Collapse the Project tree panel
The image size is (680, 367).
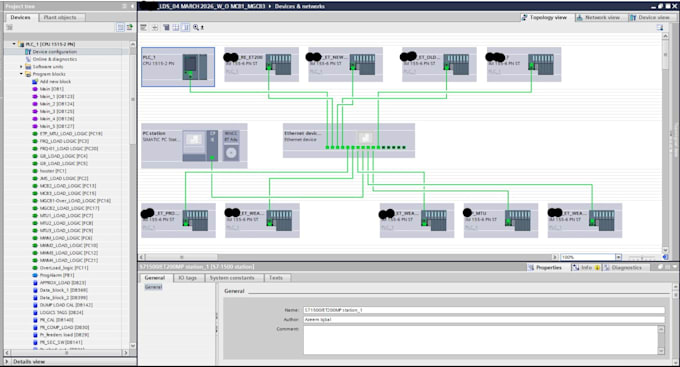[x=132, y=6]
